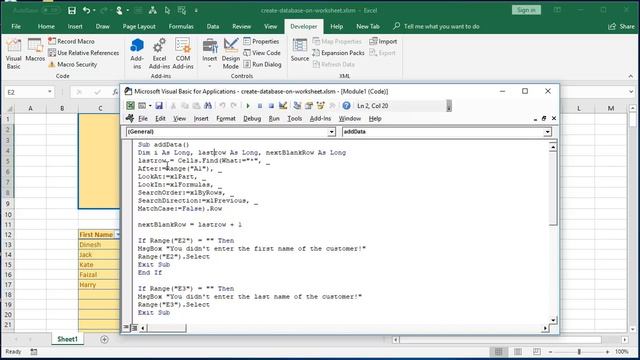Screen dimensions: 640x360
Task: Open the Data ribbon tab
Action: (x=213, y=26)
